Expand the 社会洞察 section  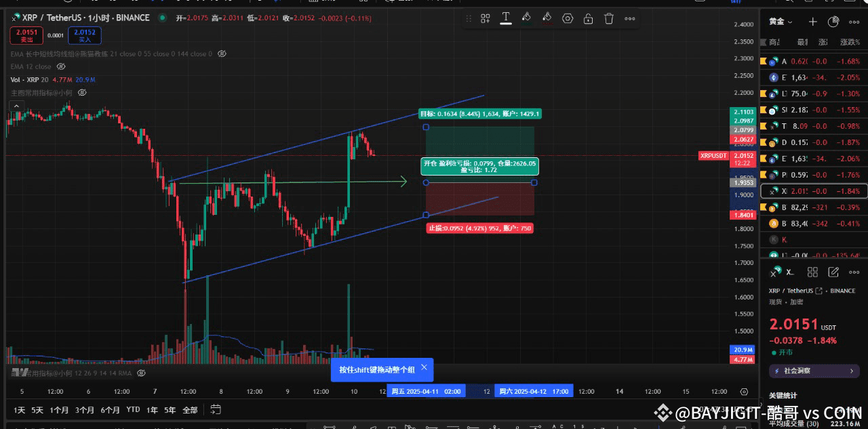tap(814, 371)
